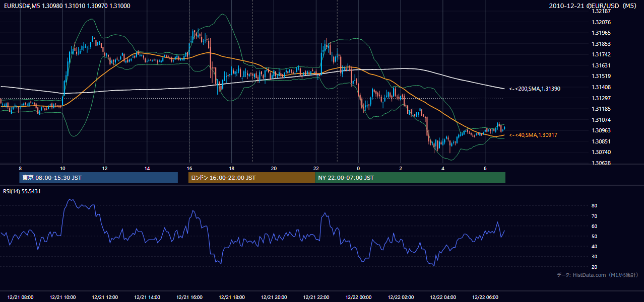Click the RSI(14) 55.5431 indicator label
Viewport: 644px width, 302px height.
click(x=22, y=191)
